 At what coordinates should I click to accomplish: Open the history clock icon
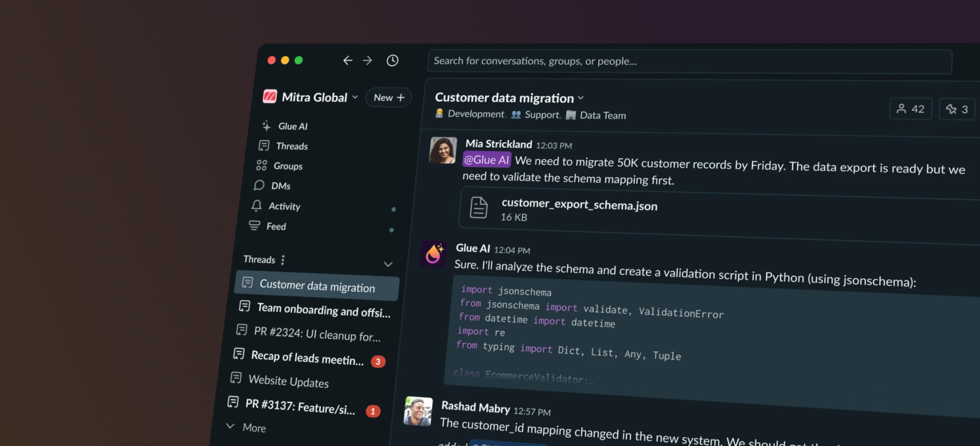pyautogui.click(x=392, y=60)
